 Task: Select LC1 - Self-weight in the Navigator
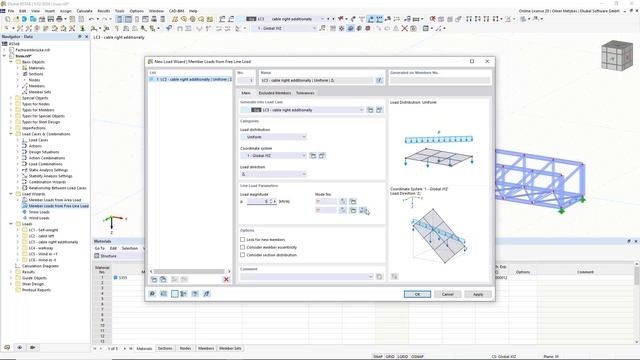[x=43, y=230]
